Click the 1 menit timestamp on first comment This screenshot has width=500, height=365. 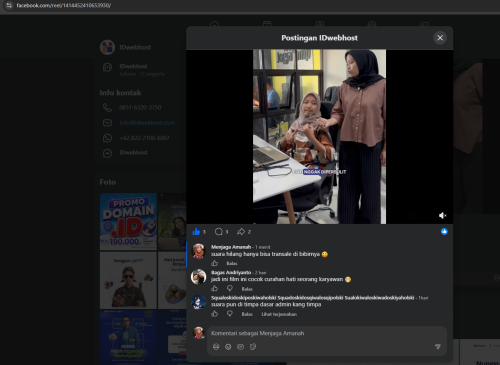pyautogui.click(x=263, y=247)
